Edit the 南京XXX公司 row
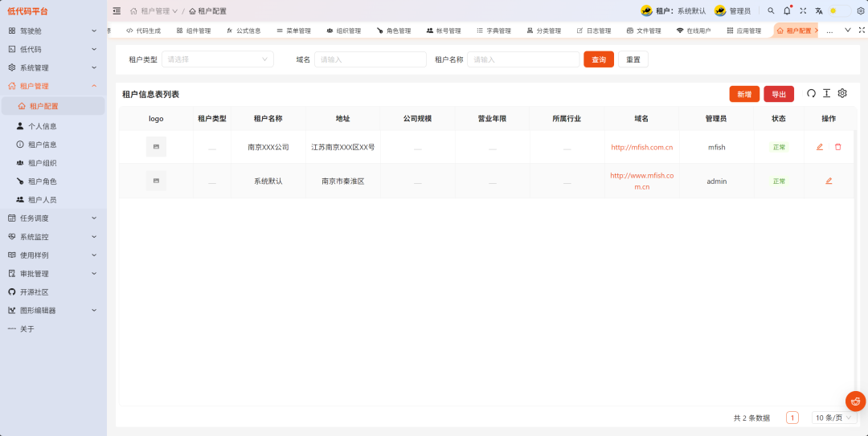 point(820,147)
